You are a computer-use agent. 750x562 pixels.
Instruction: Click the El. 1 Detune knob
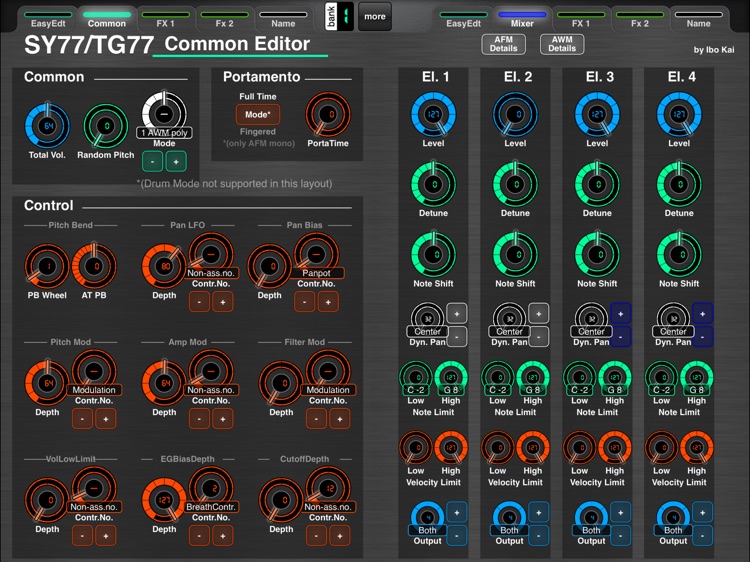click(x=433, y=185)
